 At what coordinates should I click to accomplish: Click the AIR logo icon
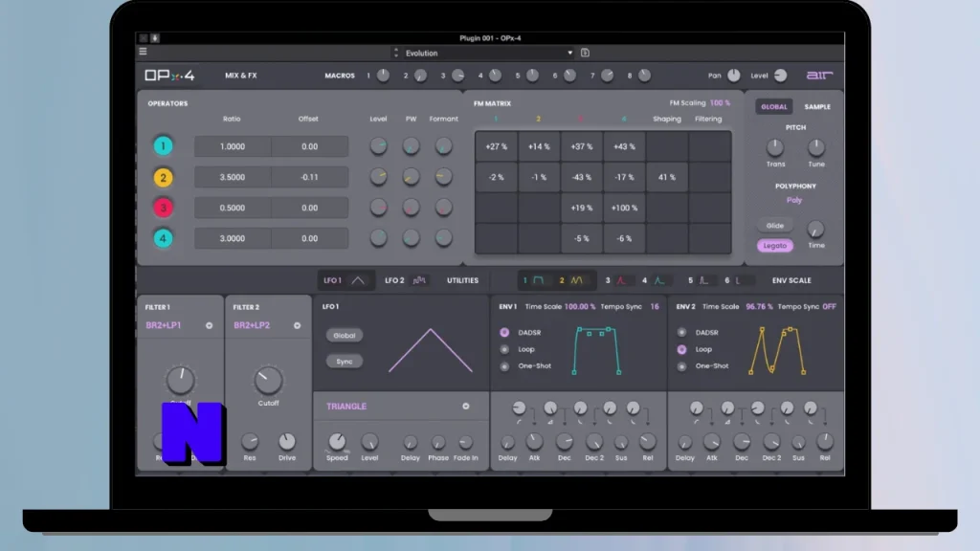(x=819, y=76)
